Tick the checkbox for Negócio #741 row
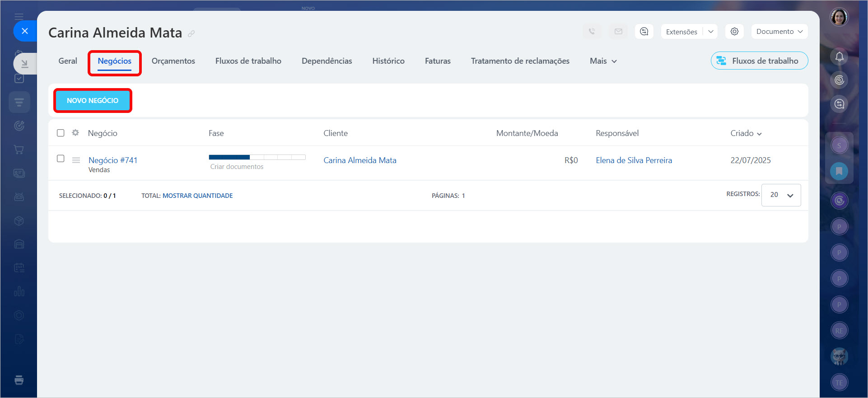868x398 pixels. point(61,159)
